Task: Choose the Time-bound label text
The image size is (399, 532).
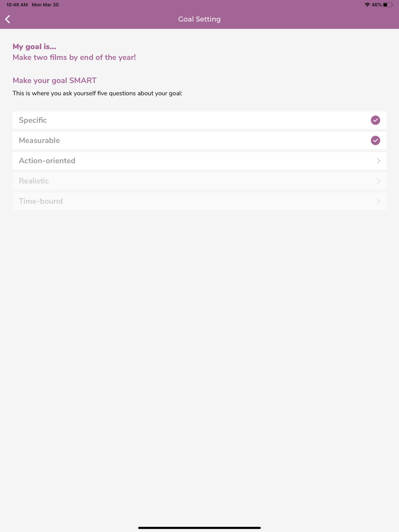Action: tap(41, 201)
